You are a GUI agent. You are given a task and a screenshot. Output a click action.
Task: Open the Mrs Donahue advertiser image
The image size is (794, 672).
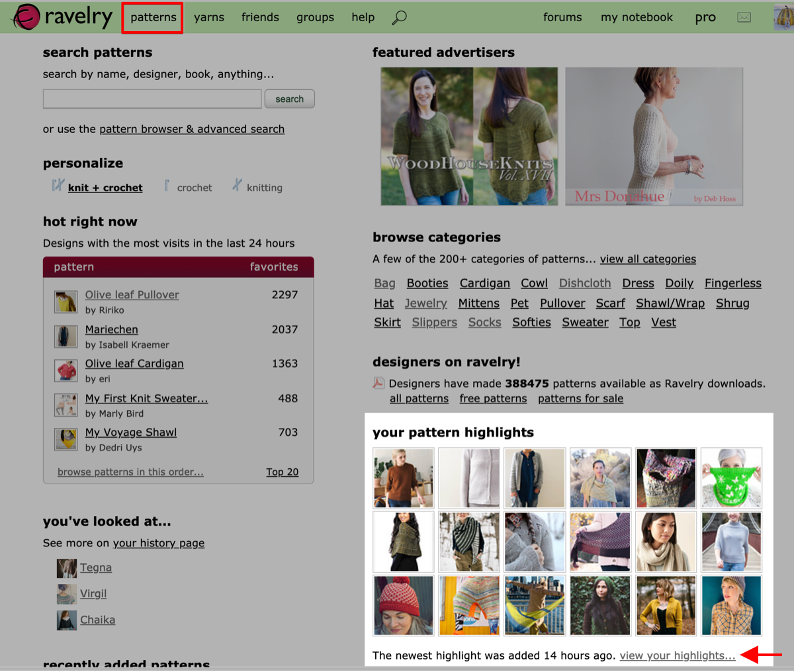click(x=654, y=136)
